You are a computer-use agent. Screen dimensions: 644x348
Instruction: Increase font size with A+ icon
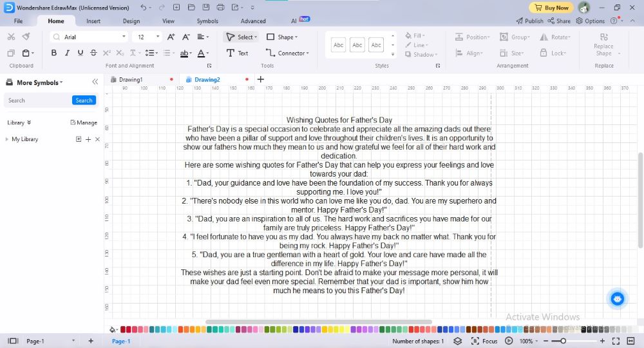point(171,37)
